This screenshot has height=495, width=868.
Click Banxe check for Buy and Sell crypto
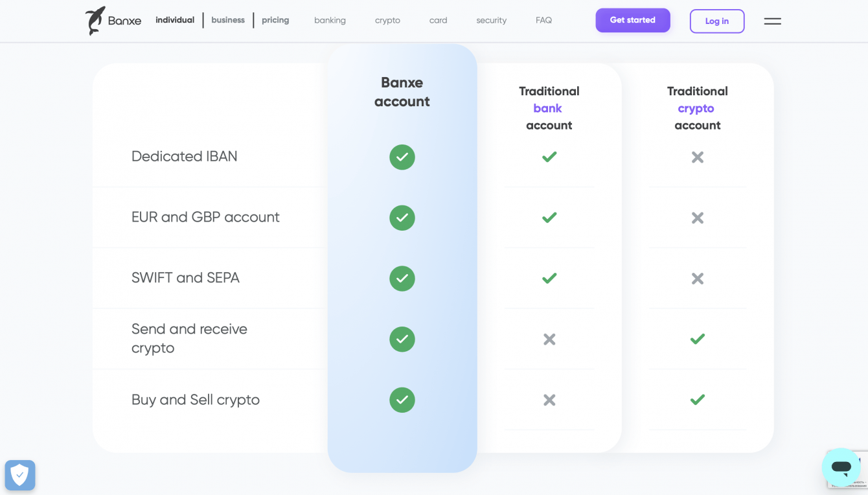coord(402,400)
